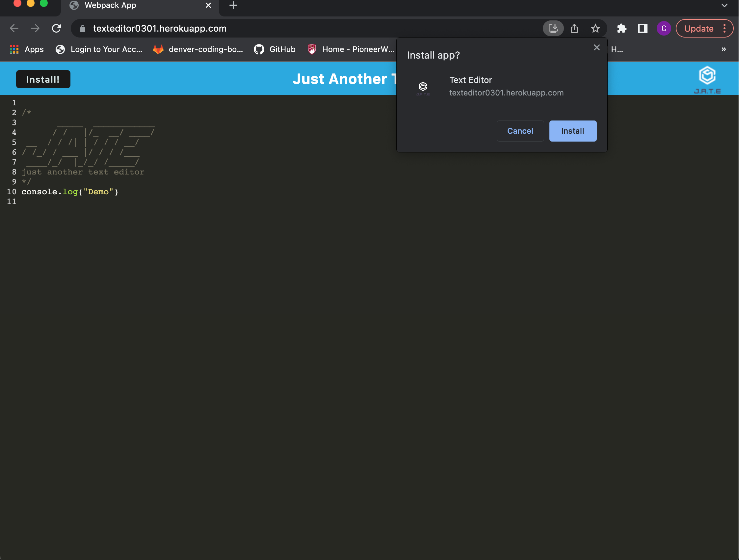Bookmark this page with the star icon
The height and width of the screenshot is (560, 739).
pyautogui.click(x=595, y=28)
